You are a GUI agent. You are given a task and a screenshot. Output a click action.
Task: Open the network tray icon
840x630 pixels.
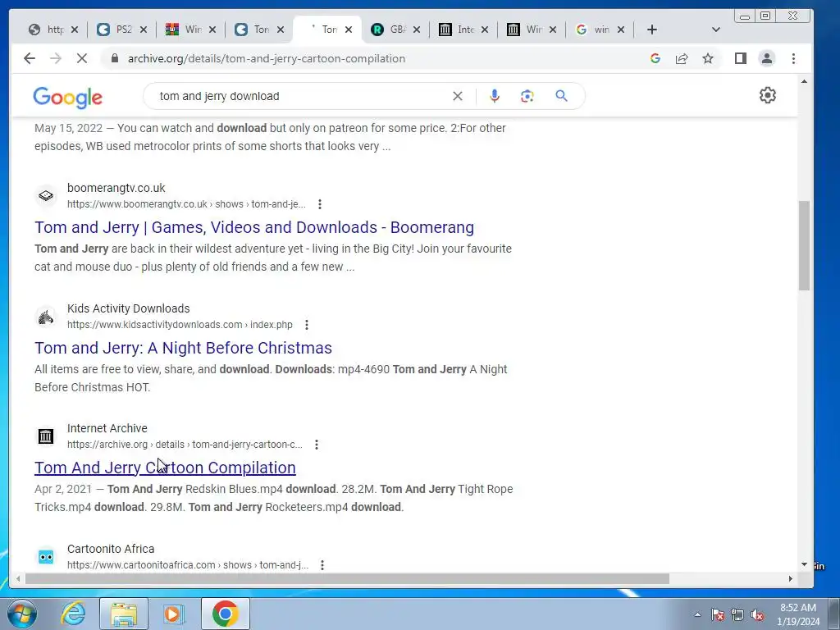[737, 615]
